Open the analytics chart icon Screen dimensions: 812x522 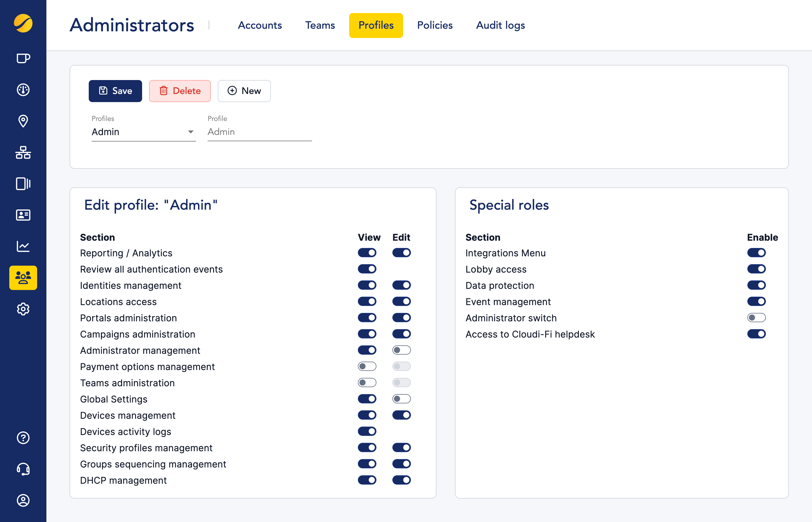click(x=23, y=246)
